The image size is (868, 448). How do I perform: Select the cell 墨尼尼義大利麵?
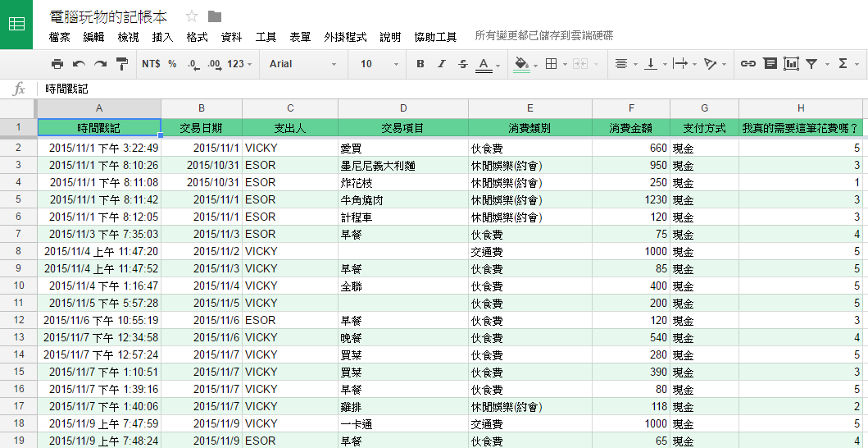[403, 165]
